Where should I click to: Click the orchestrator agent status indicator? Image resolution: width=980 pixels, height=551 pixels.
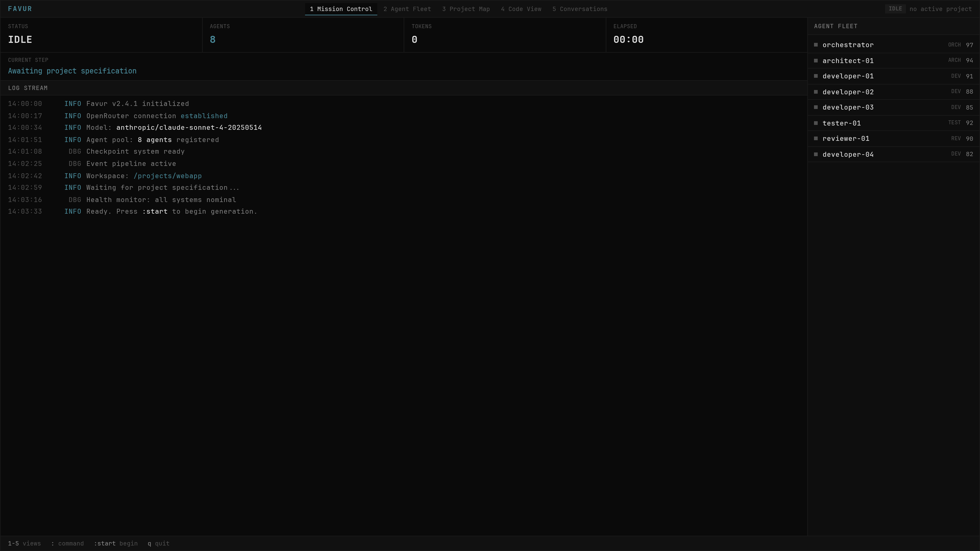click(816, 44)
